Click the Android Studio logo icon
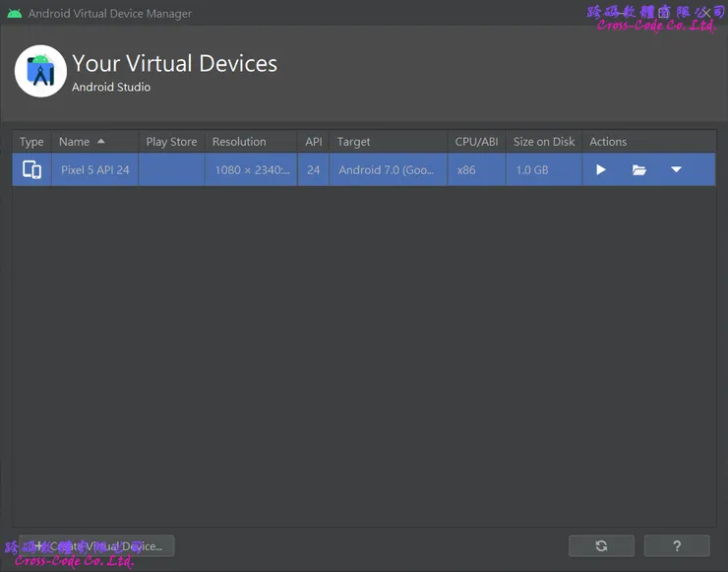Screen dimensions: 728x572 pos(40,72)
